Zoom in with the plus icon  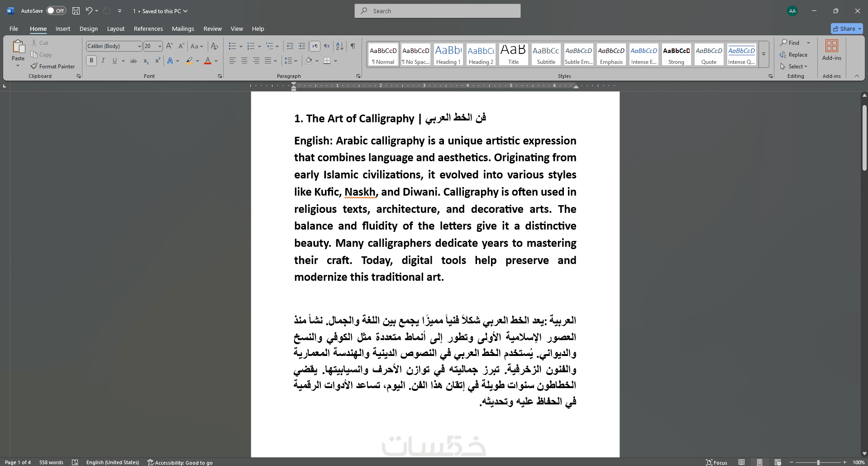(844, 462)
